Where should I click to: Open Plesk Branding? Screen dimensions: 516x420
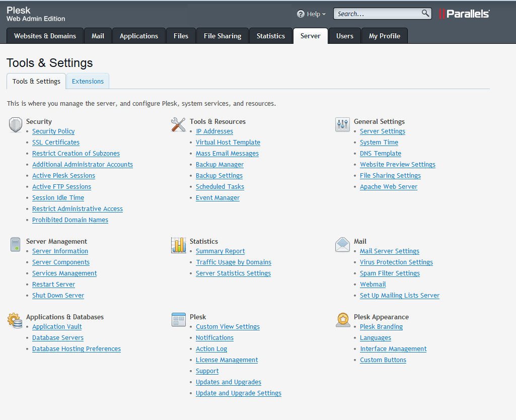382,326
